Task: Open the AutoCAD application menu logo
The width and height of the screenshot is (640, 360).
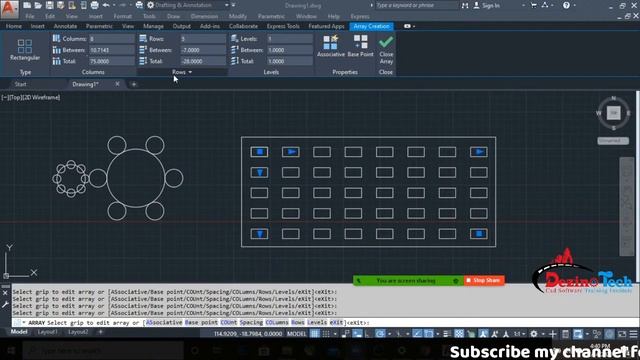Action: tap(9, 9)
